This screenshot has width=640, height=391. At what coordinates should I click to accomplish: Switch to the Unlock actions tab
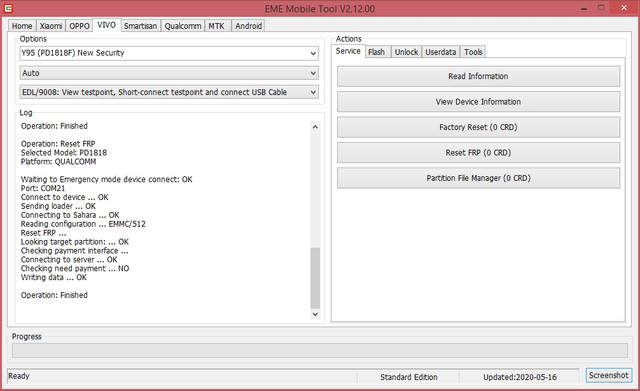(407, 52)
